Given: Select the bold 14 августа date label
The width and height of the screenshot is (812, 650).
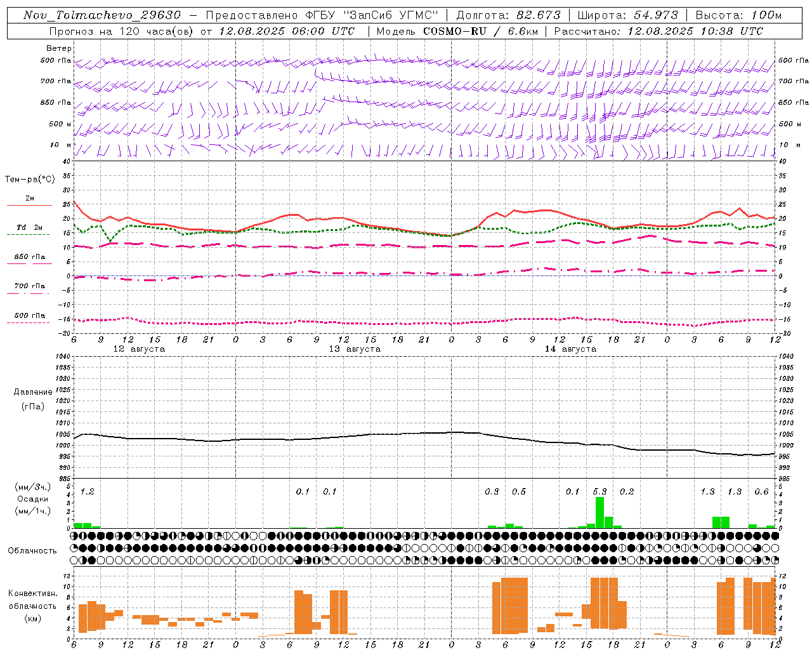Looking at the screenshot, I should pos(570,349).
